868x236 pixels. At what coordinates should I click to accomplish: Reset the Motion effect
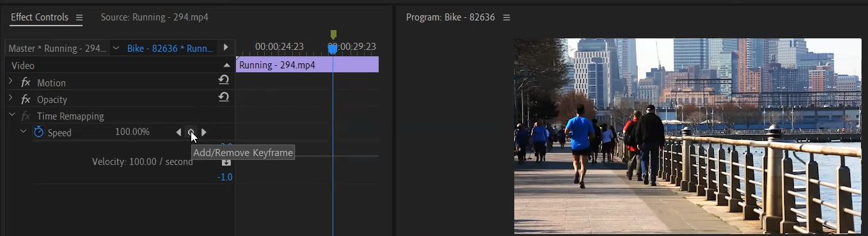(223, 80)
